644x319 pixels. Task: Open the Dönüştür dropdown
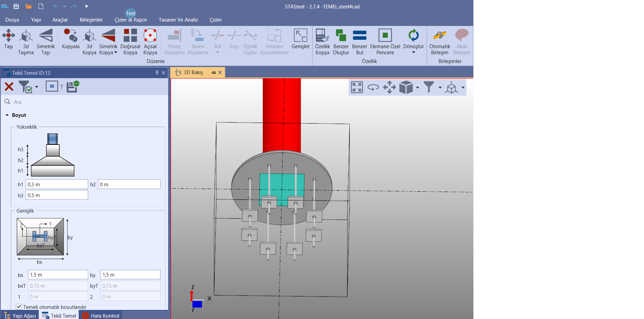tap(414, 52)
